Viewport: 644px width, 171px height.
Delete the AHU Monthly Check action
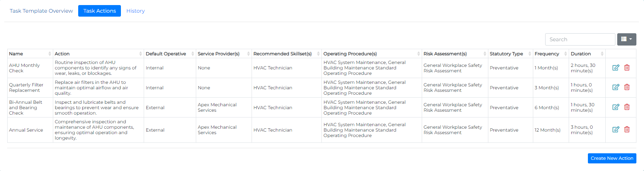pyautogui.click(x=627, y=68)
